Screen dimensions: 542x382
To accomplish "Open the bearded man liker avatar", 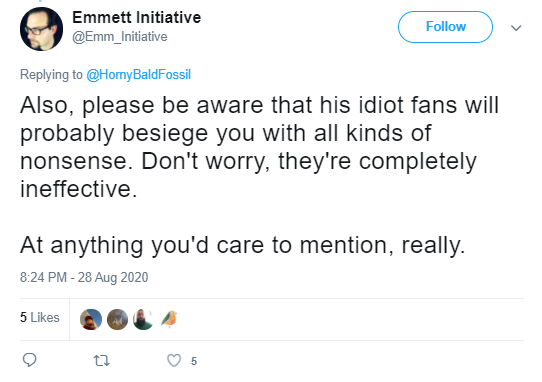I will pyautogui.click(x=143, y=319).
